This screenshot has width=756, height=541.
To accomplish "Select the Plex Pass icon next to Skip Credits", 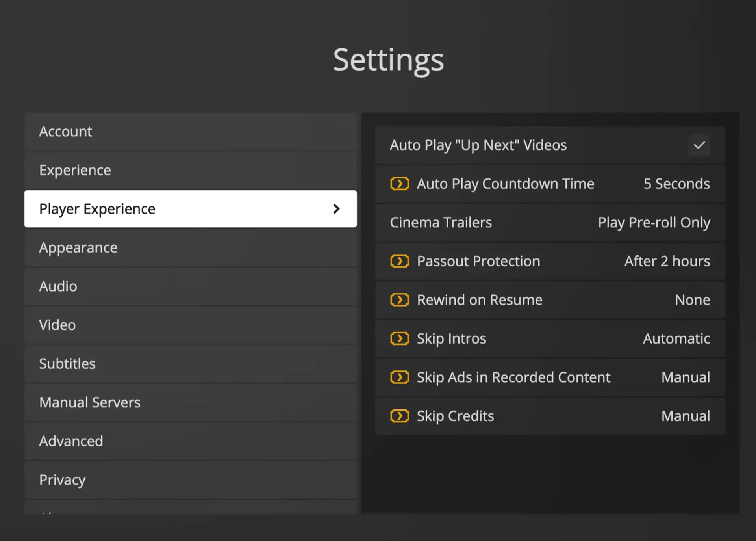I will click(400, 416).
